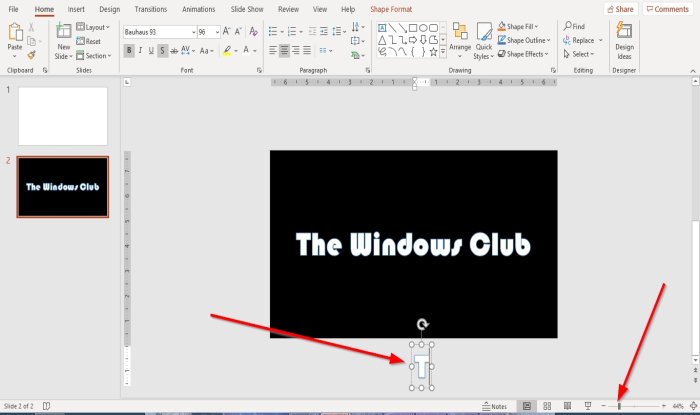Open Slide Sorter view icon
700x415 pixels.
click(547, 406)
